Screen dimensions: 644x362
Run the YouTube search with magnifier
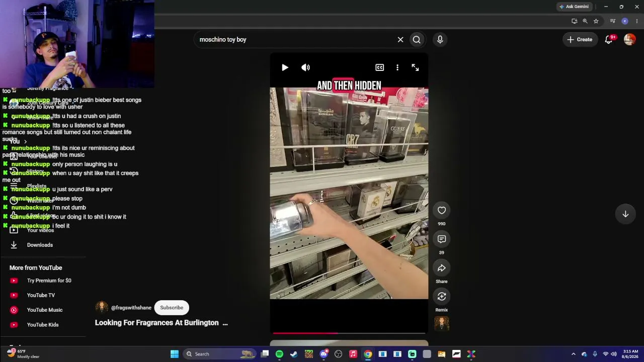(417, 40)
